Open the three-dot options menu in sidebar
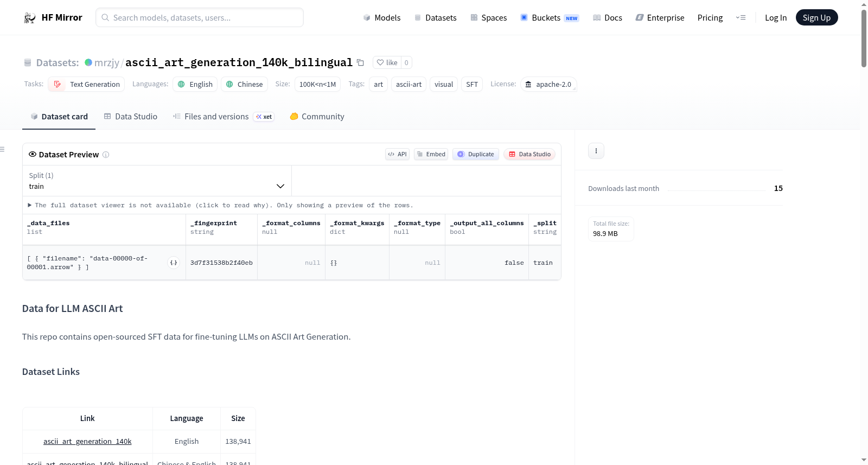 point(596,151)
